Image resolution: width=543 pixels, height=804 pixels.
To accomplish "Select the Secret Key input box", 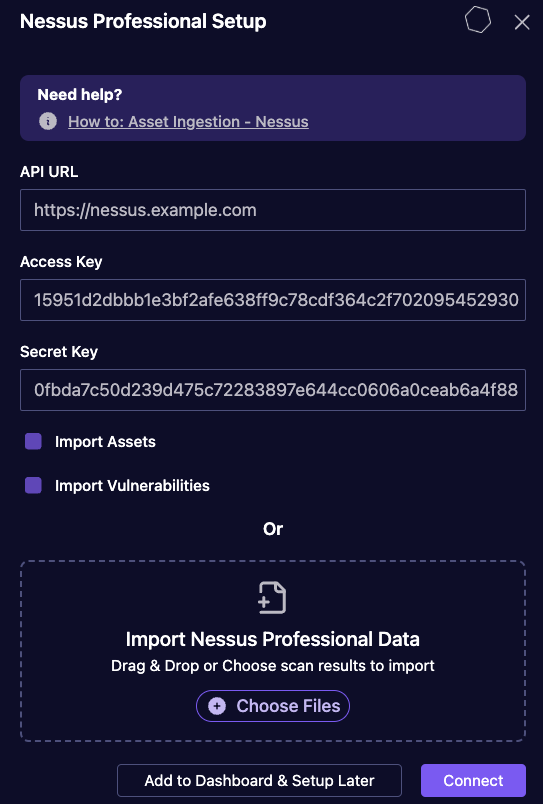I will pos(273,390).
